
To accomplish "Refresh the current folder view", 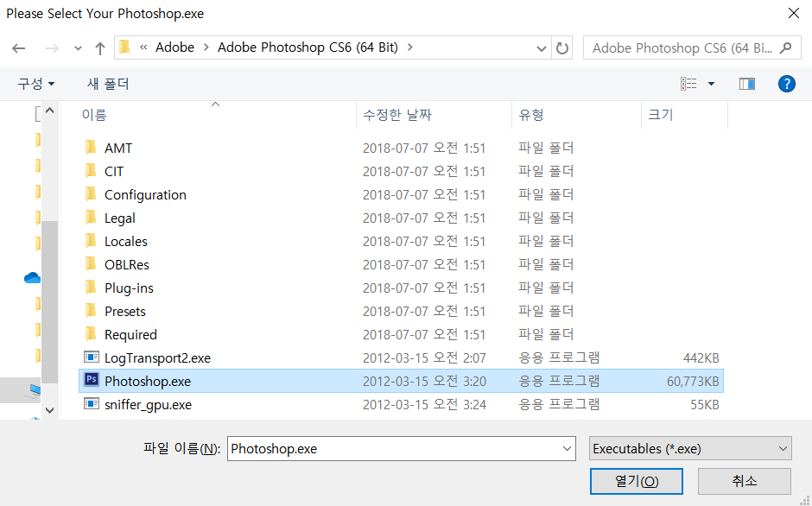I will [x=561, y=48].
